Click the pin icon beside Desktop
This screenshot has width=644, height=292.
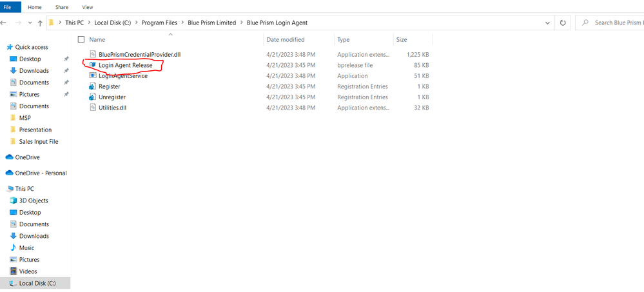(66, 59)
